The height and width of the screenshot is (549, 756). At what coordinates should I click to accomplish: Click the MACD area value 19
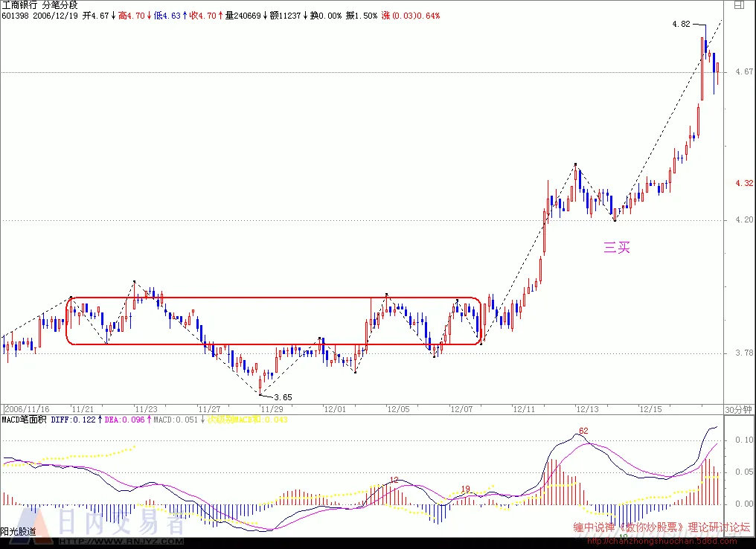(x=465, y=489)
